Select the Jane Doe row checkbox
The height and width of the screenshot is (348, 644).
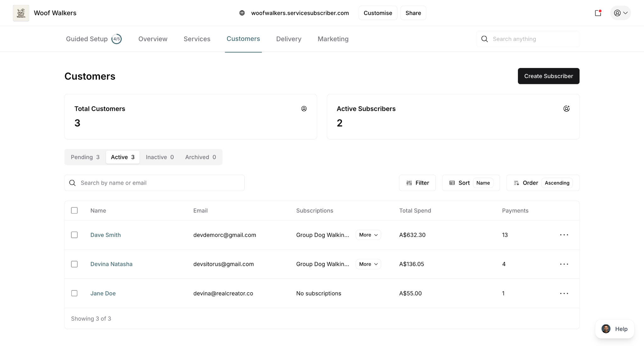(74, 293)
